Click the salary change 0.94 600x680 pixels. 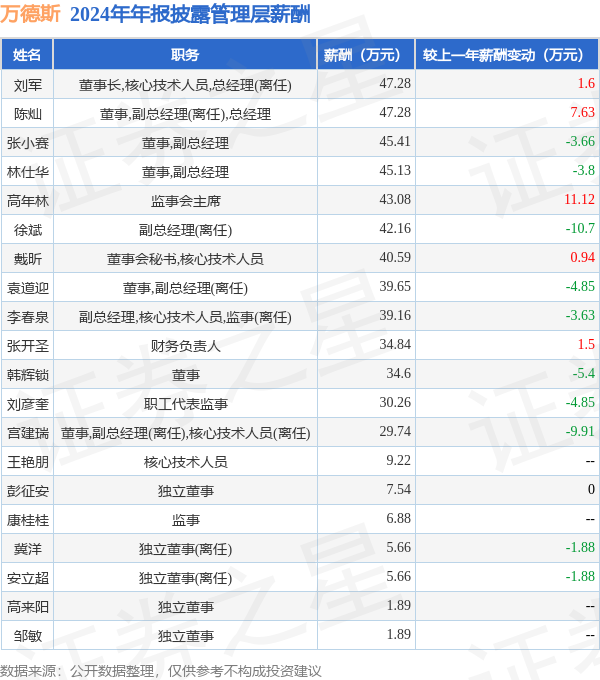(x=583, y=258)
